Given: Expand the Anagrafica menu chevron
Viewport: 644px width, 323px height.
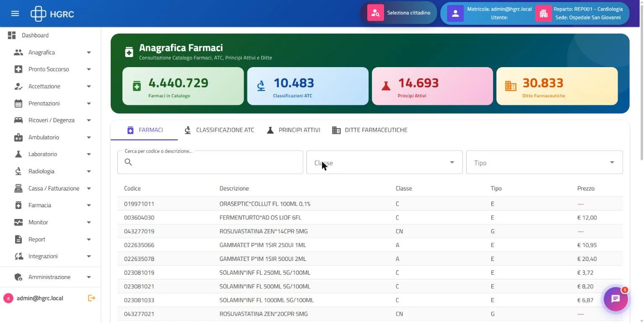Looking at the screenshot, I should point(89,52).
